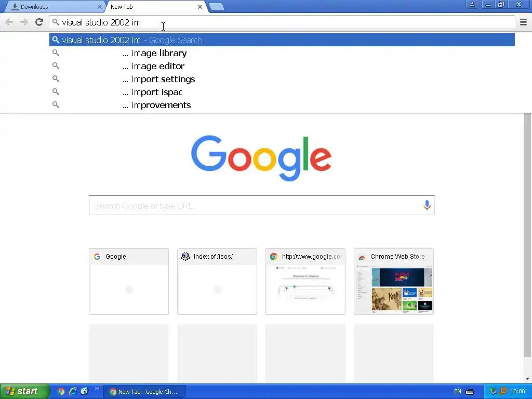This screenshot has height=399, width=532.
Task: Select the New Tab tab
Action: pos(156,7)
